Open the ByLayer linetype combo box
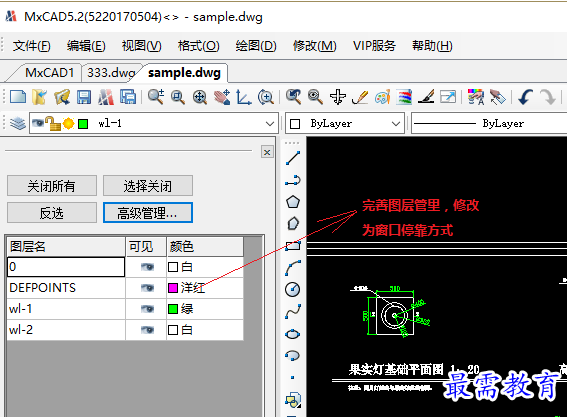The height and width of the screenshot is (417, 567). 489,123
